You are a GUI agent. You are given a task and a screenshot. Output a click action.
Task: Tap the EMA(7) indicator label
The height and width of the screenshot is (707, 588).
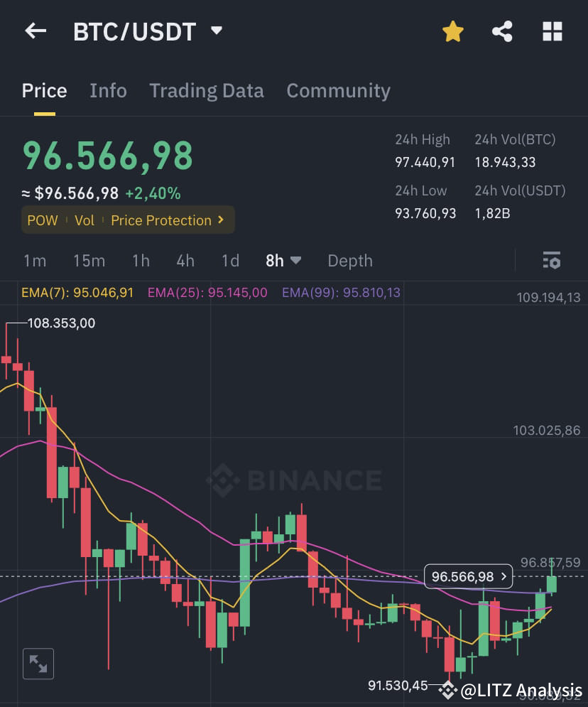[77, 293]
